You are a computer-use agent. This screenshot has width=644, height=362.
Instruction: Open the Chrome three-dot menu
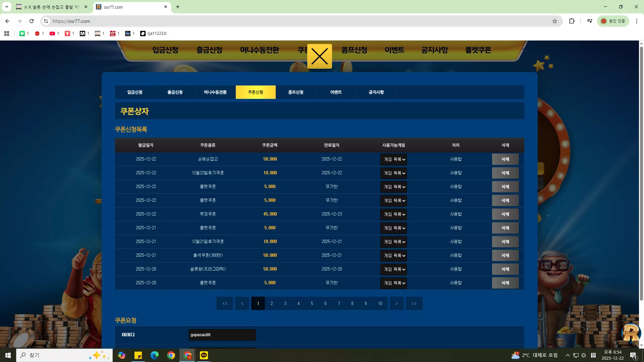(637, 21)
